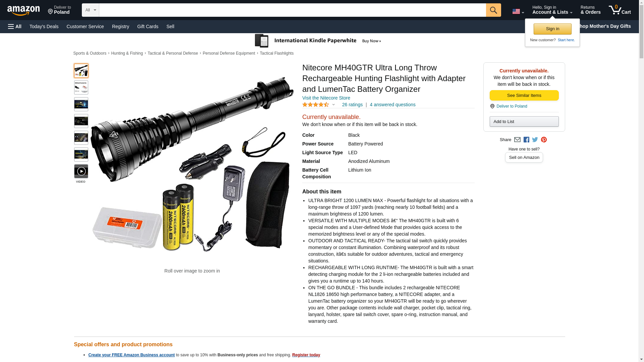Screen dimensions: 644x362
Task: Open the shopping cart icon
Action: pyautogui.click(x=620, y=10)
